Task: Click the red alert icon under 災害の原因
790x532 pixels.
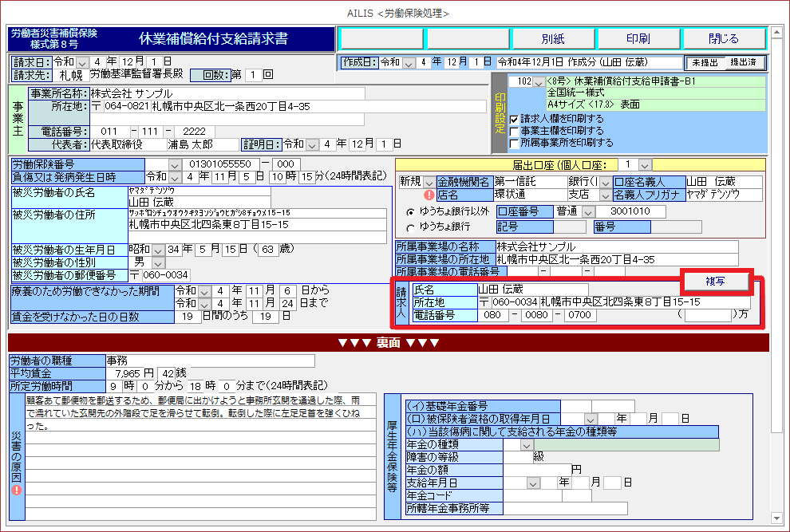Action: click(17, 490)
